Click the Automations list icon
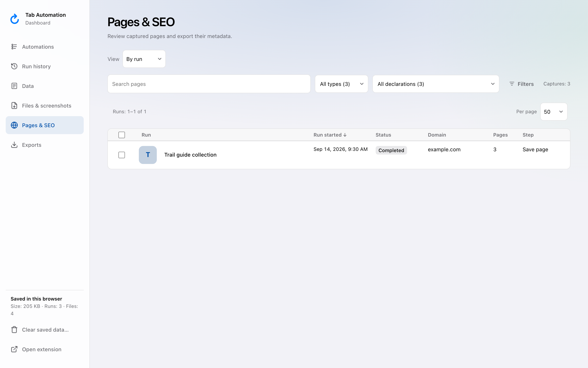The image size is (588, 368). (x=14, y=46)
